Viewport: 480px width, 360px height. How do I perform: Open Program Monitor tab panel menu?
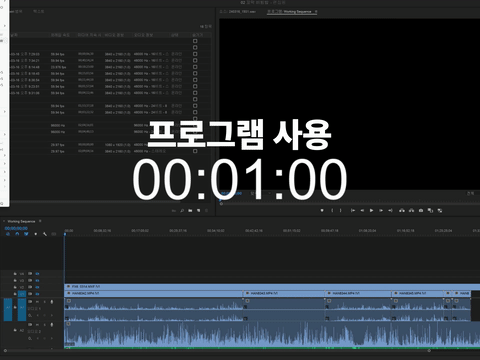coord(316,12)
